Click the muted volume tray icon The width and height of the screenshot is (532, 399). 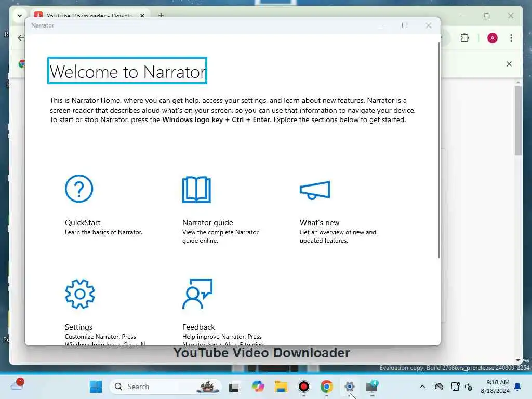click(x=469, y=387)
